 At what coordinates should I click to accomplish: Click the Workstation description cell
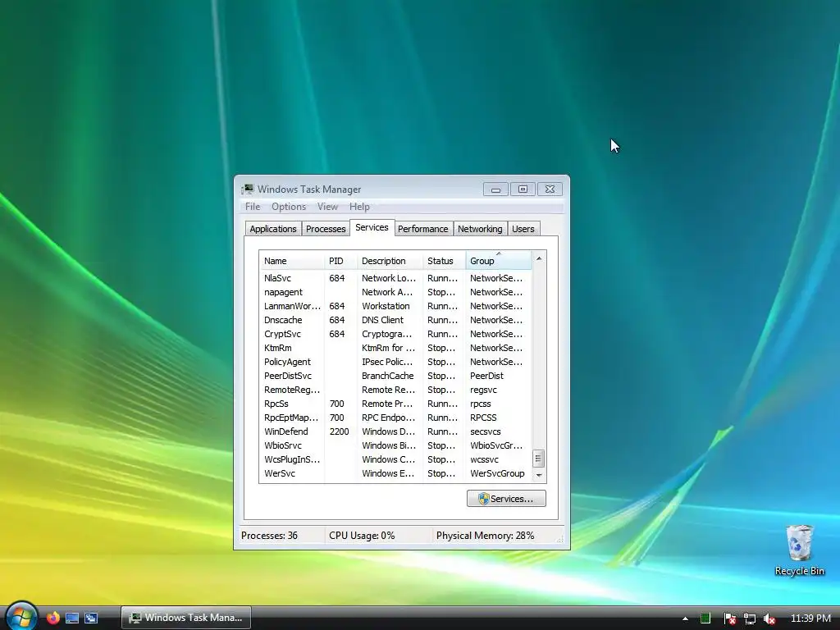pos(386,306)
